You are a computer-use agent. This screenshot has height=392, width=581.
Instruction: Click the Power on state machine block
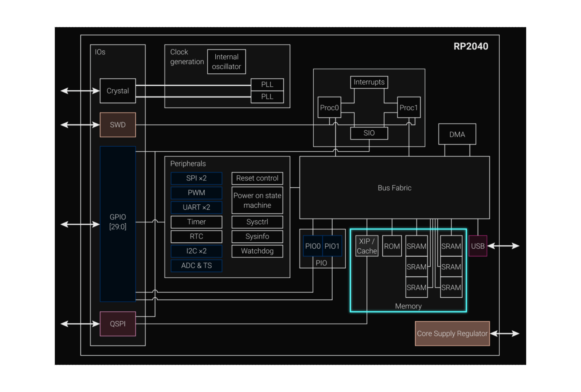click(257, 200)
